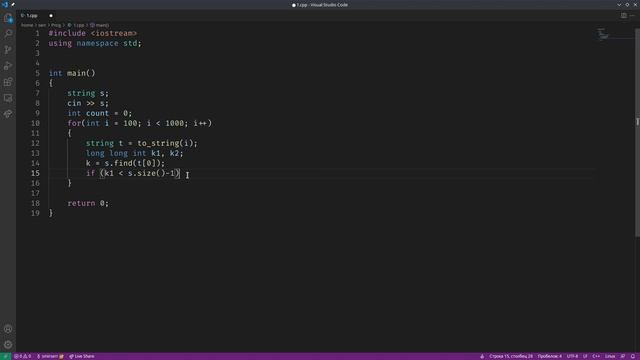
Task: Click 'string s;' line
Action: point(88,93)
